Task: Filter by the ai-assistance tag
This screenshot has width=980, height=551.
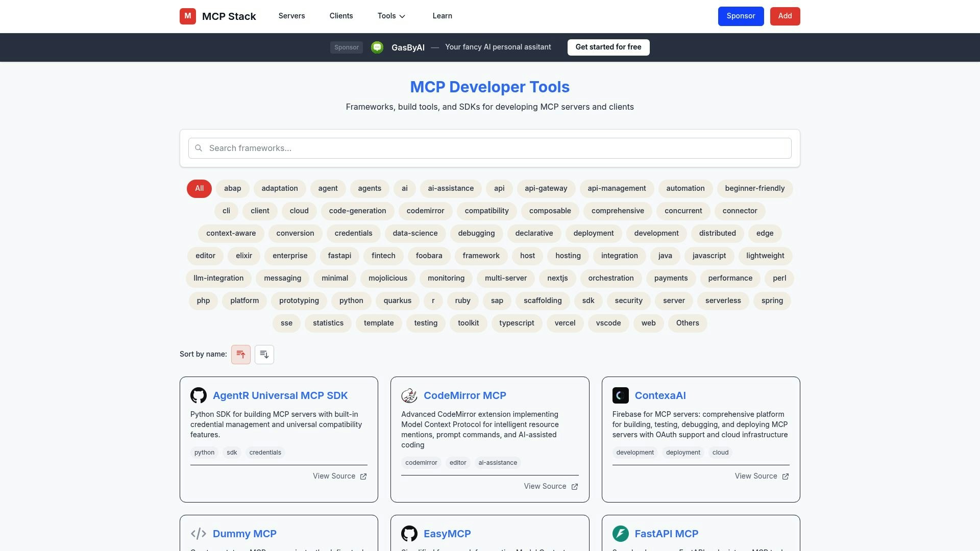Action: click(451, 189)
